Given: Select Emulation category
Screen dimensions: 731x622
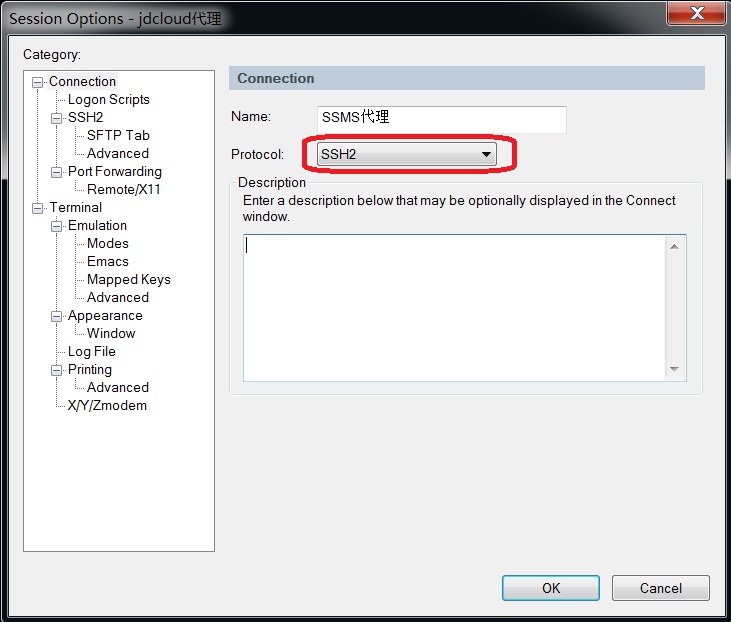Looking at the screenshot, I should 97,226.
